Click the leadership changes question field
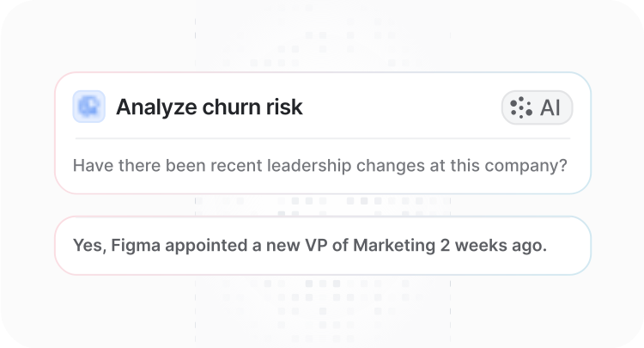 coord(319,165)
